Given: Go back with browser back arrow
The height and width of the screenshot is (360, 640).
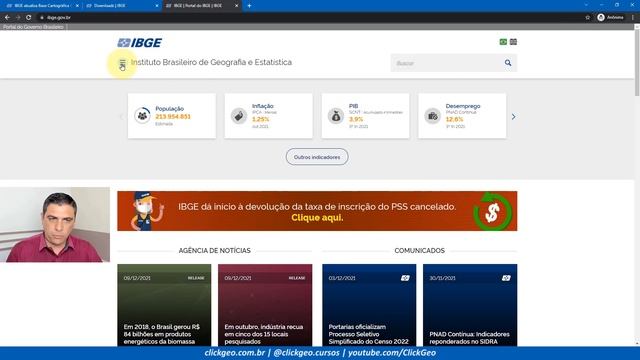Looking at the screenshot, I should click(7, 18).
